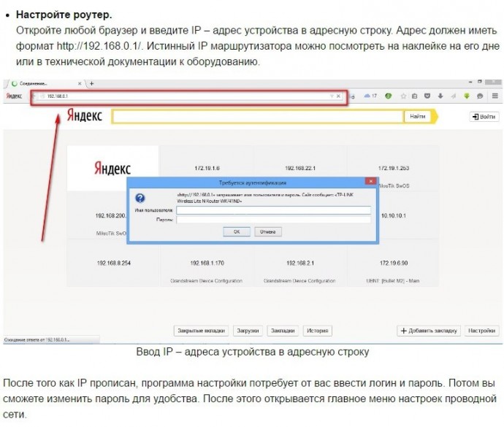Open the 192.168.200 MikroTik tile
This screenshot has width=504, height=427.
pos(96,215)
